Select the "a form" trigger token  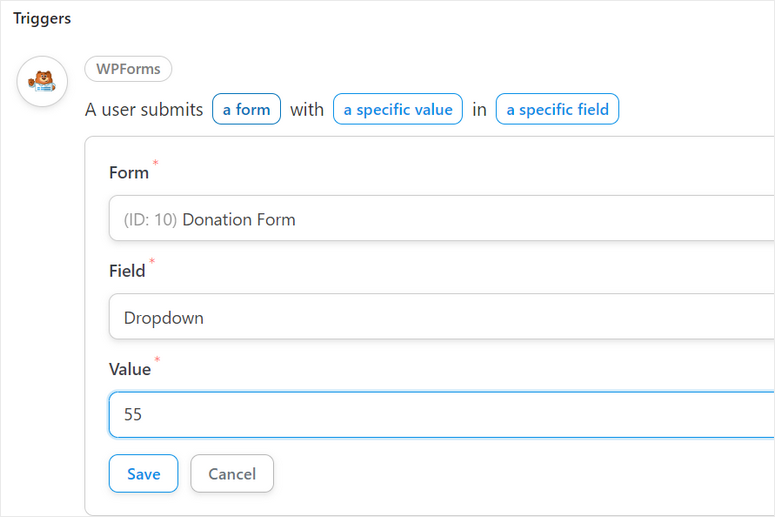pos(246,110)
